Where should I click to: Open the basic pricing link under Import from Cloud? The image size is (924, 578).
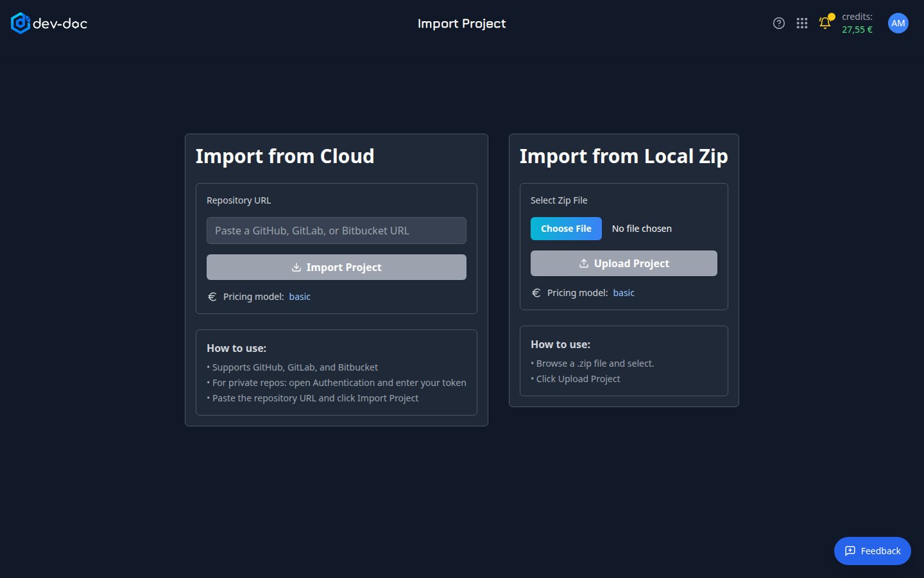click(300, 297)
